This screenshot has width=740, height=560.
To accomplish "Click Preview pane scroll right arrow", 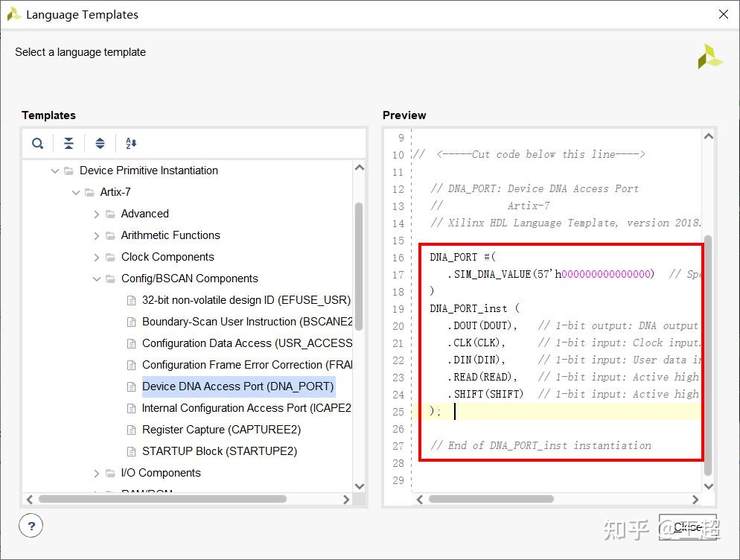I will [x=695, y=500].
